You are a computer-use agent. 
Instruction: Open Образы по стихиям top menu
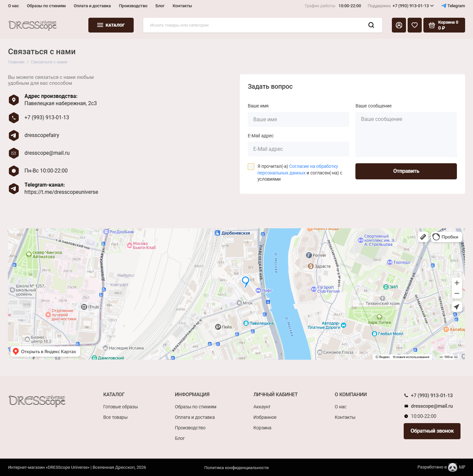coord(46,6)
